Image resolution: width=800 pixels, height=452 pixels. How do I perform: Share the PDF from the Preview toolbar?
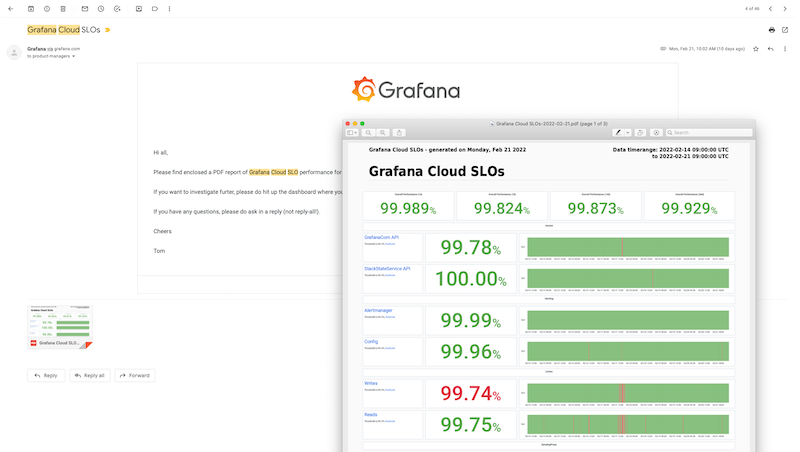point(400,132)
